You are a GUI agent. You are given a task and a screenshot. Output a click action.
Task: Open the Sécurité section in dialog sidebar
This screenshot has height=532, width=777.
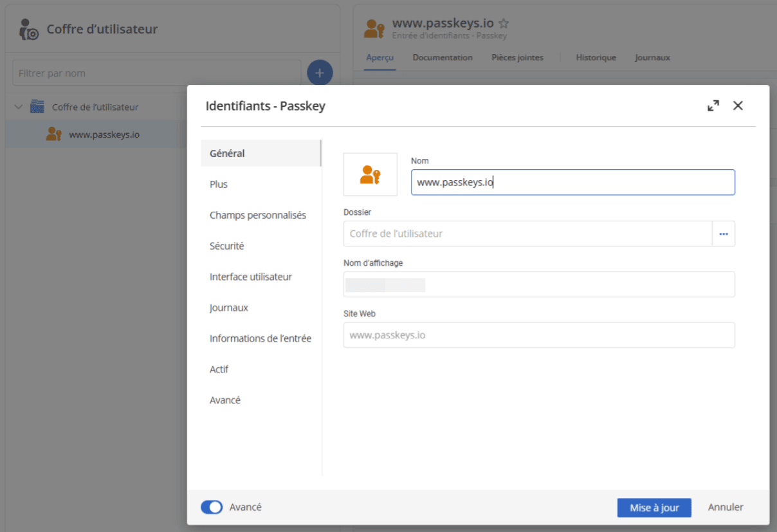[226, 246]
